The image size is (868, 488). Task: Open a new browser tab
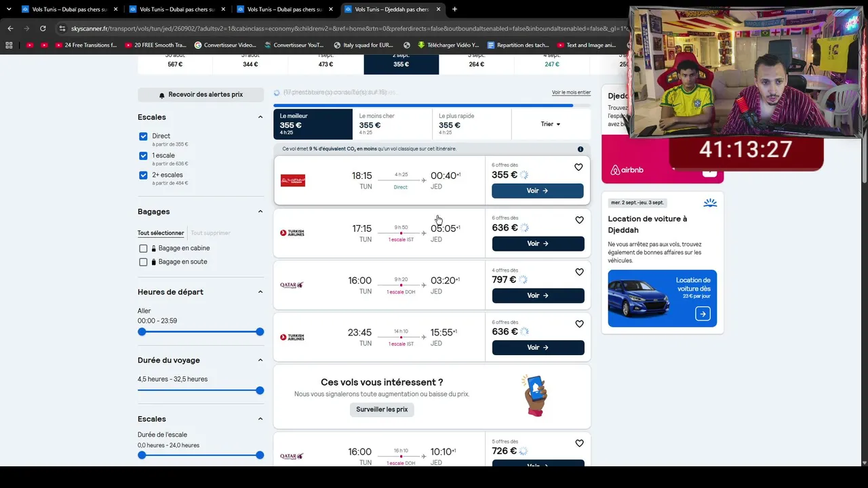point(454,9)
